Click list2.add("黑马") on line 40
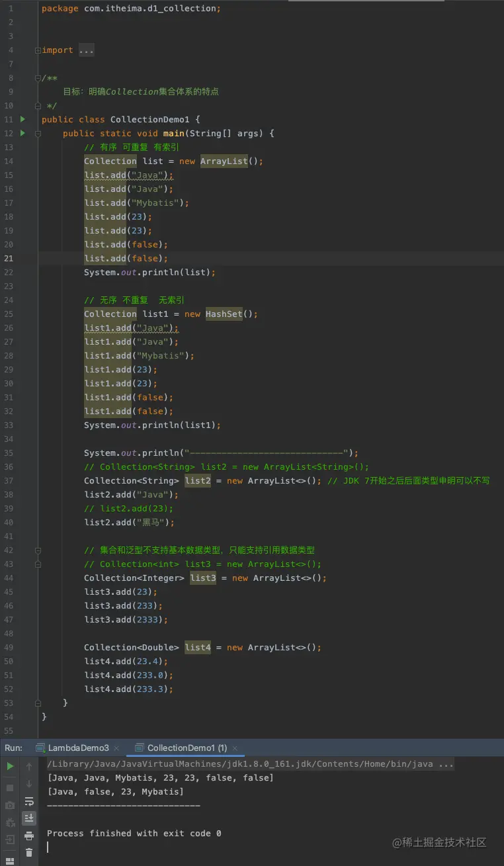The width and height of the screenshot is (504, 866). [129, 523]
